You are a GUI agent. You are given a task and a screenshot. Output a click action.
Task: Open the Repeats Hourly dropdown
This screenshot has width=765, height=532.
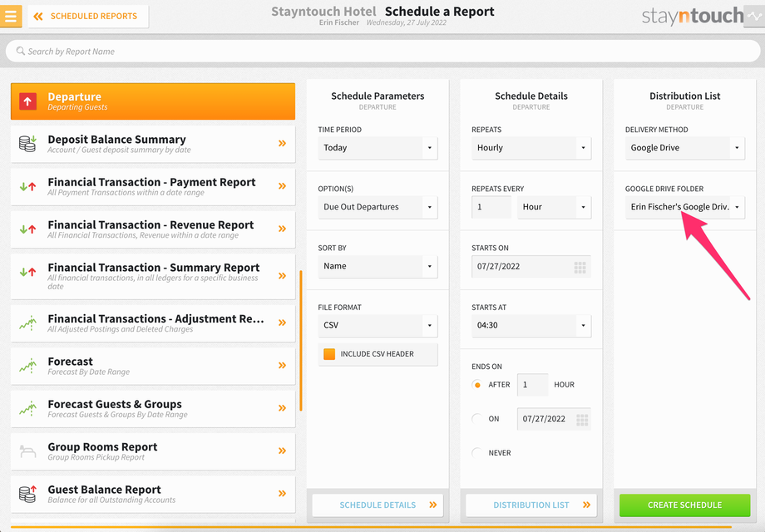[x=531, y=148]
